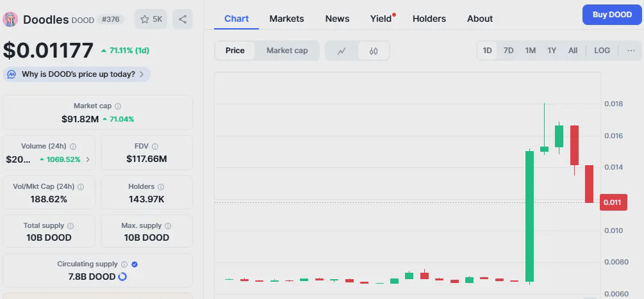Open the Holders tab

click(x=429, y=19)
